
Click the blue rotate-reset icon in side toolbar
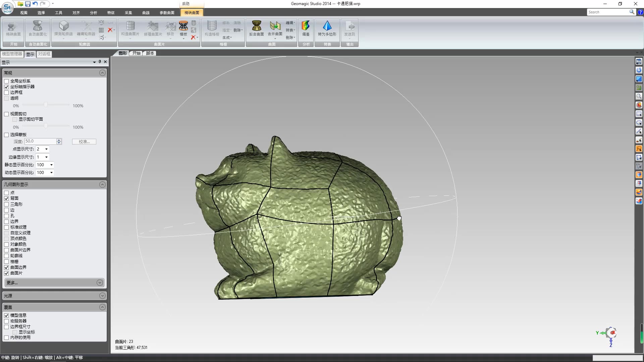(x=639, y=70)
